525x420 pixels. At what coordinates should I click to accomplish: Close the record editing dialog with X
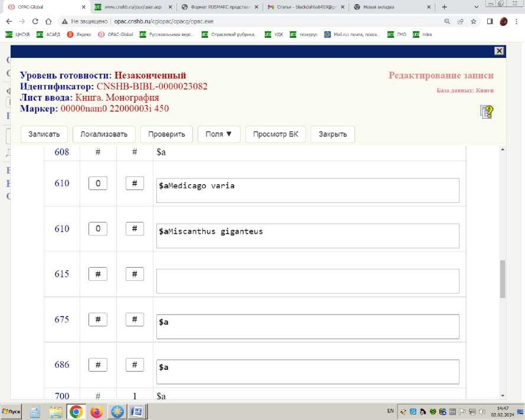(499, 51)
